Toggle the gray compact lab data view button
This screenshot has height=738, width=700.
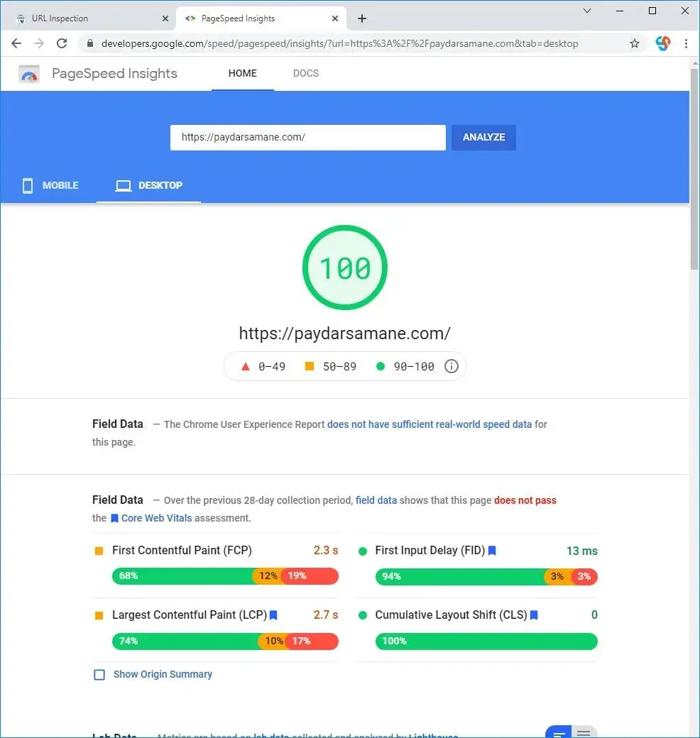click(x=584, y=732)
